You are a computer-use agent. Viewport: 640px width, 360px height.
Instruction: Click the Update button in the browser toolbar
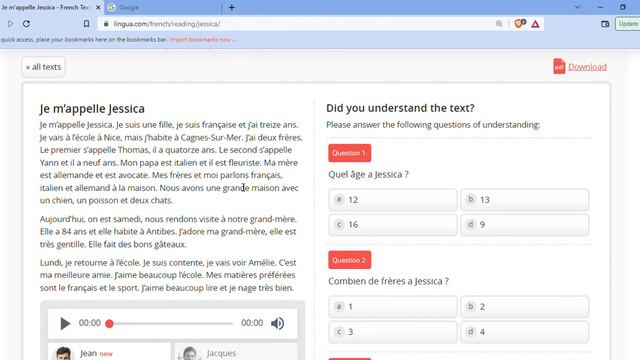point(628,24)
